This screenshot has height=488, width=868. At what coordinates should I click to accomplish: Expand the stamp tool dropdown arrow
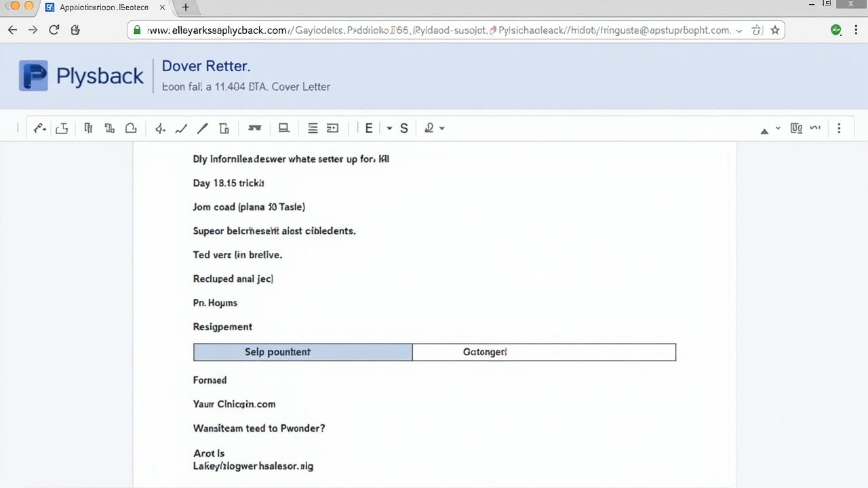coord(442,128)
